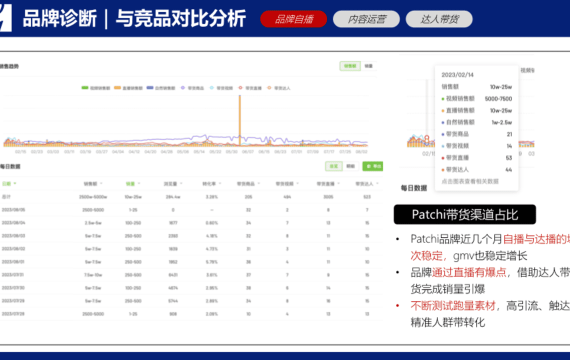Toggle 带货达人 orange circle legend series
This screenshot has height=360, width=570.
click(279, 88)
